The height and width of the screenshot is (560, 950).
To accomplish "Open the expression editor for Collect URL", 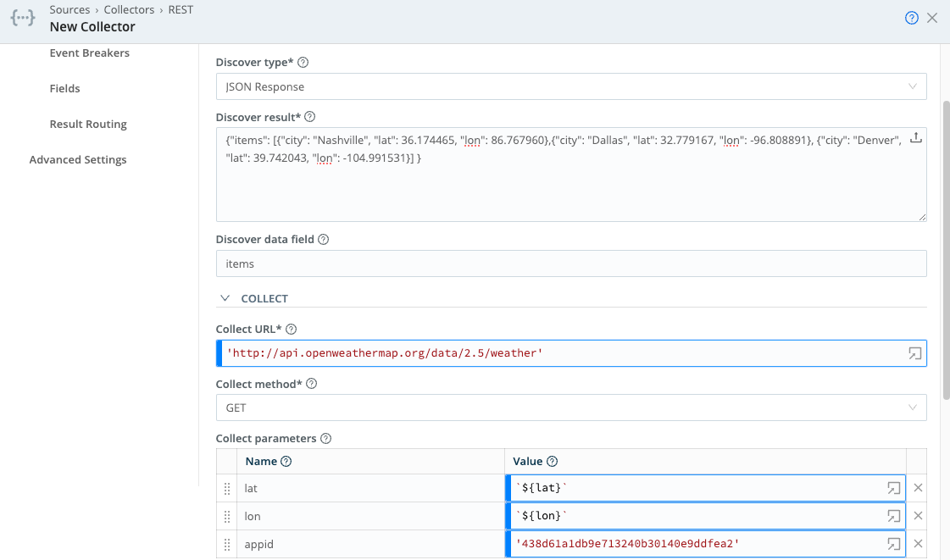I will click(914, 353).
